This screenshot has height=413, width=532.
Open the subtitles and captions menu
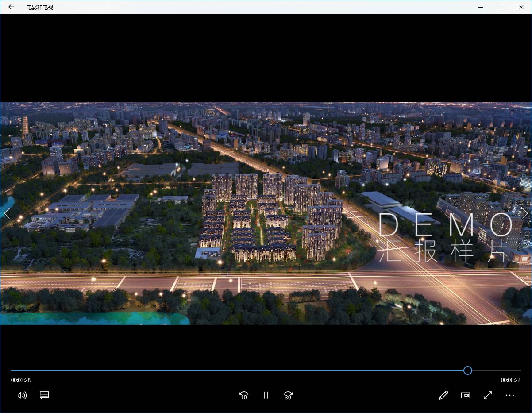click(44, 395)
